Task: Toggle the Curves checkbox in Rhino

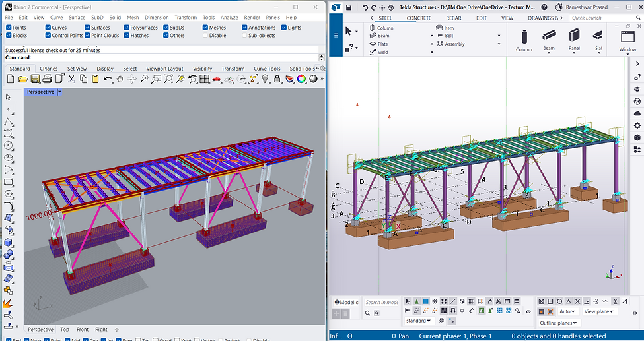Action: pyautogui.click(x=48, y=28)
